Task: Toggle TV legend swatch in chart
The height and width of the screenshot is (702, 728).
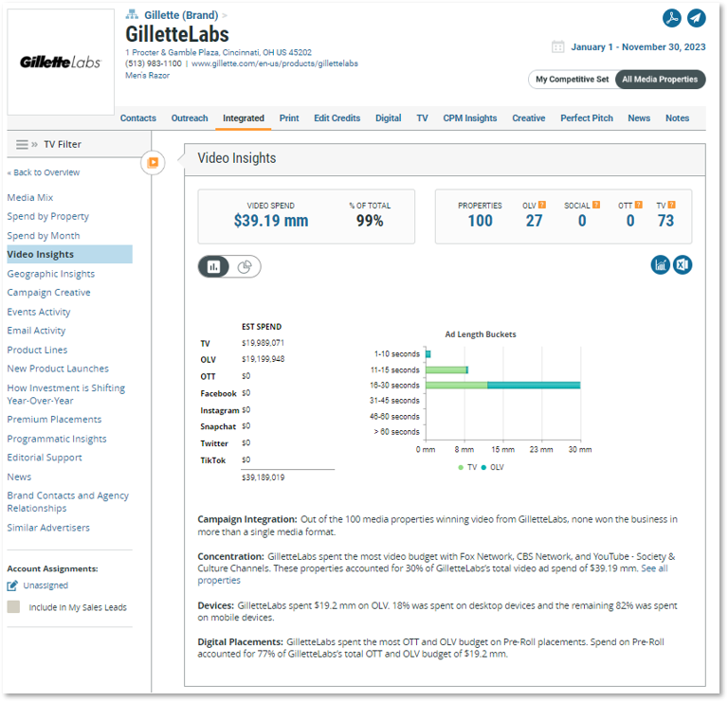Action: click(461, 468)
